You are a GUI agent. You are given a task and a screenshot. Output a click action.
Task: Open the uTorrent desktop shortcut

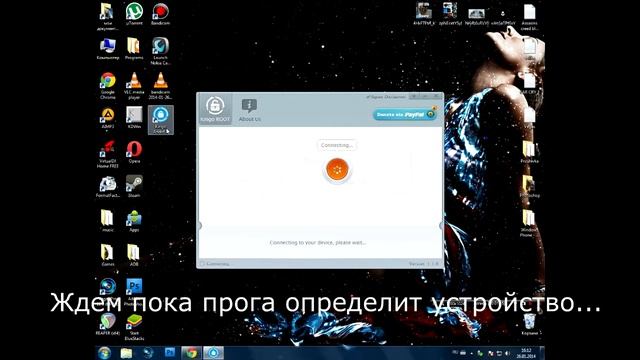pos(134,14)
